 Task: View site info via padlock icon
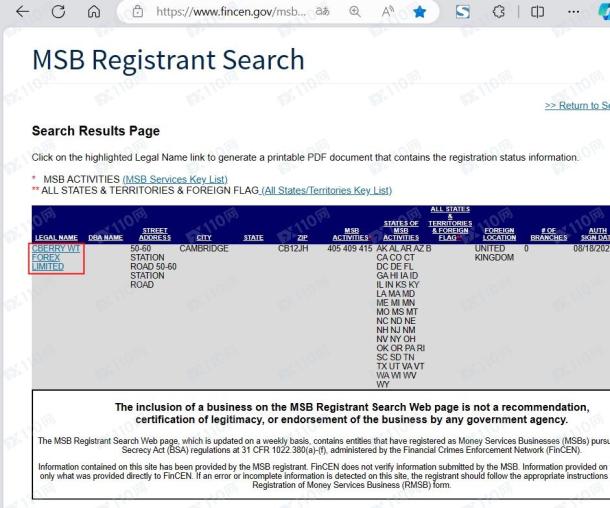[x=138, y=12]
